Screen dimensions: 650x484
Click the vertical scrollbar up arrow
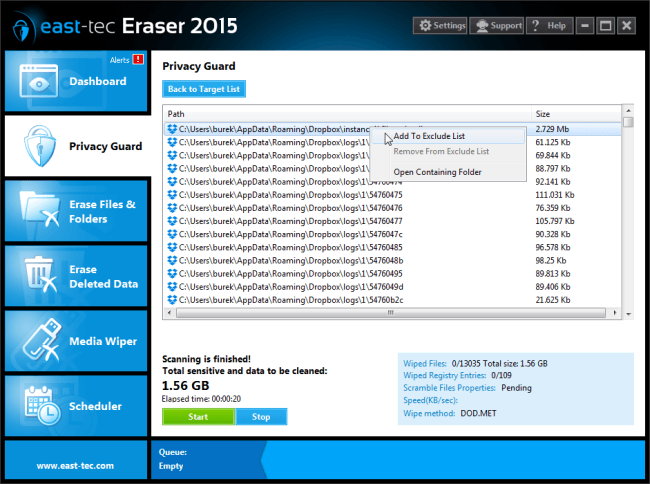(628, 111)
